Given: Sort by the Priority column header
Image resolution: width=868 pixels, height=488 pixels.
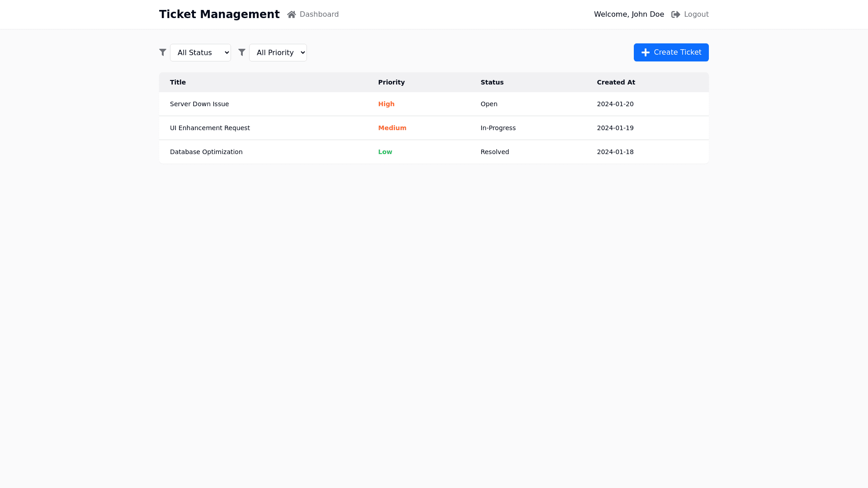Looking at the screenshot, I should [391, 82].
